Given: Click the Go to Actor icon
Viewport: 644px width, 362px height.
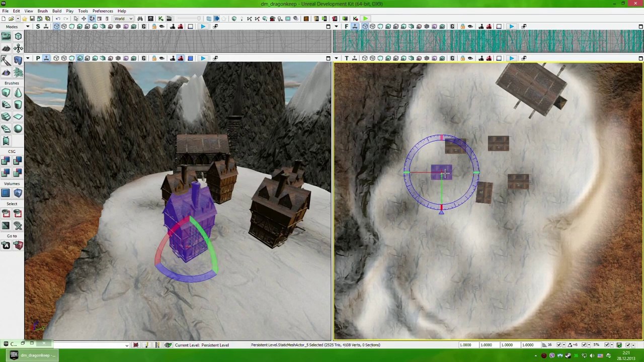Looking at the screenshot, I should point(6,245).
